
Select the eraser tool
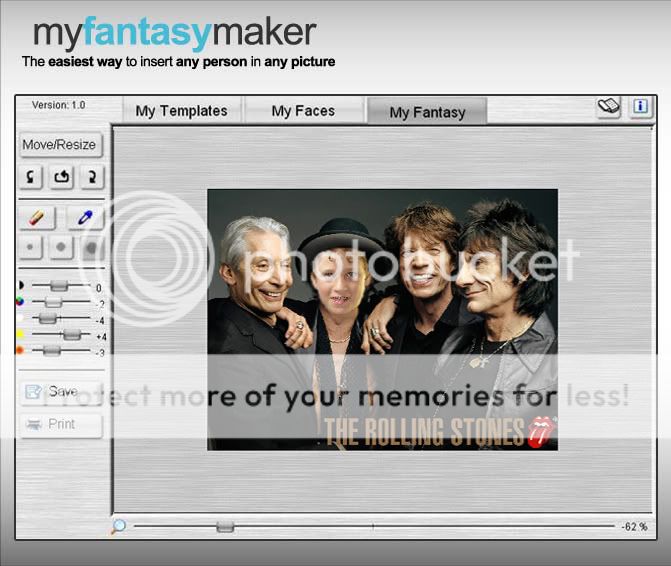pyautogui.click(x=37, y=217)
